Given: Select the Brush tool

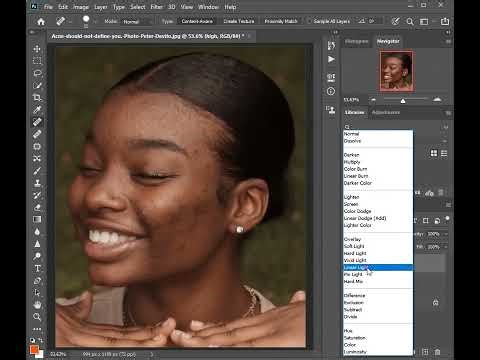Looking at the screenshot, I should 37,171.
